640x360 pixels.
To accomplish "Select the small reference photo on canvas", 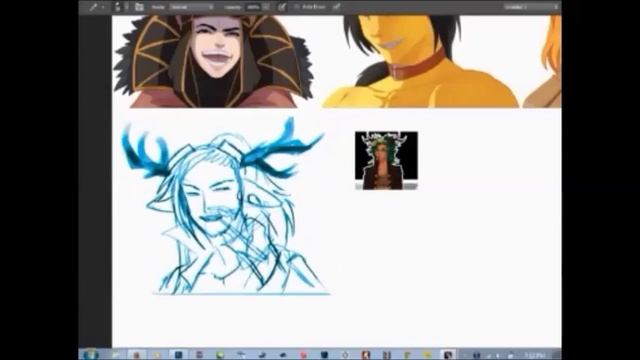I will [386, 160].
